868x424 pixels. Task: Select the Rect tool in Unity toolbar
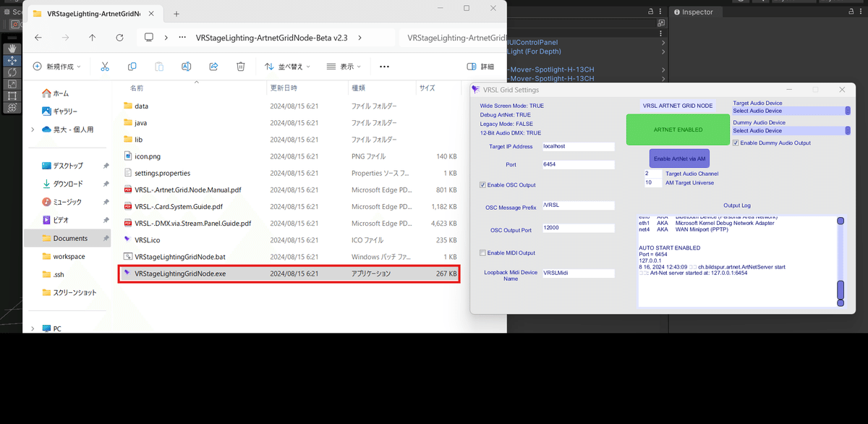click(x=12, y=96)
